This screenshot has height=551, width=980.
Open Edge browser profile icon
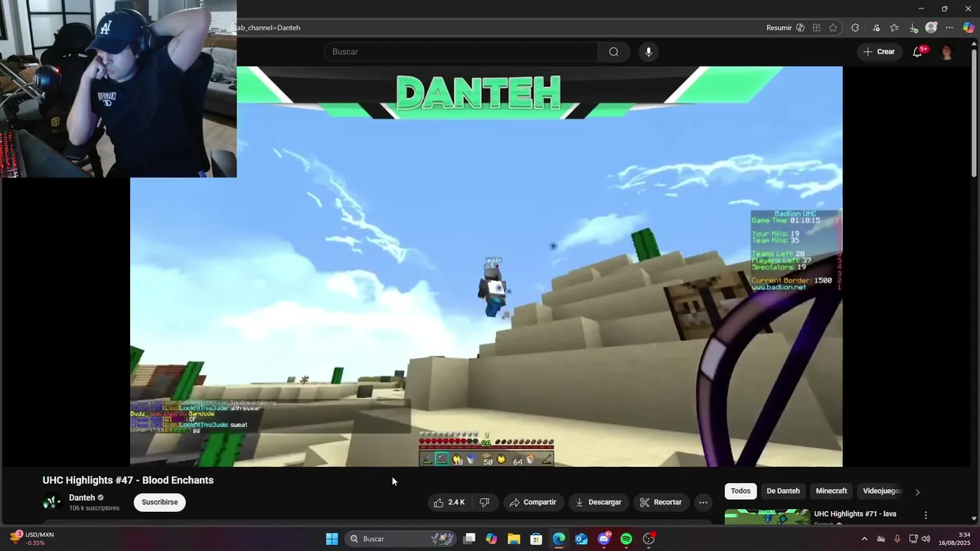pos(931,28)
